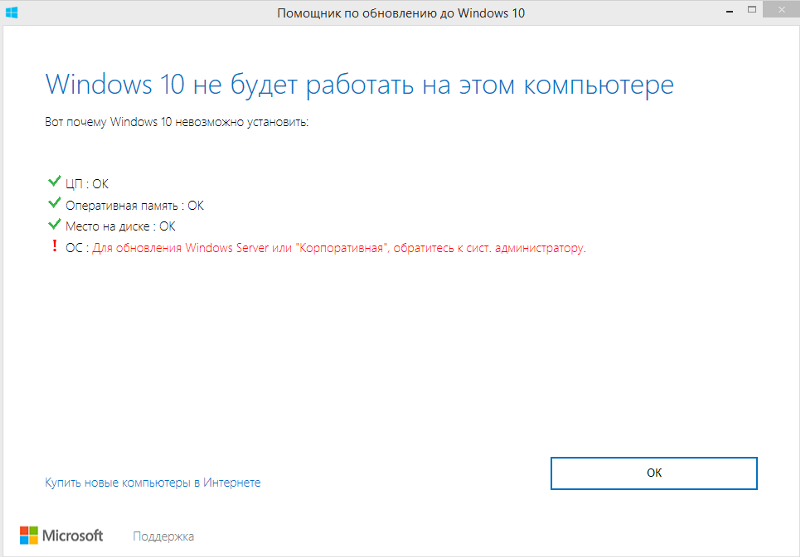
Task: Select the 'ЦП : OK' text
Action: (x=87, y=184)
